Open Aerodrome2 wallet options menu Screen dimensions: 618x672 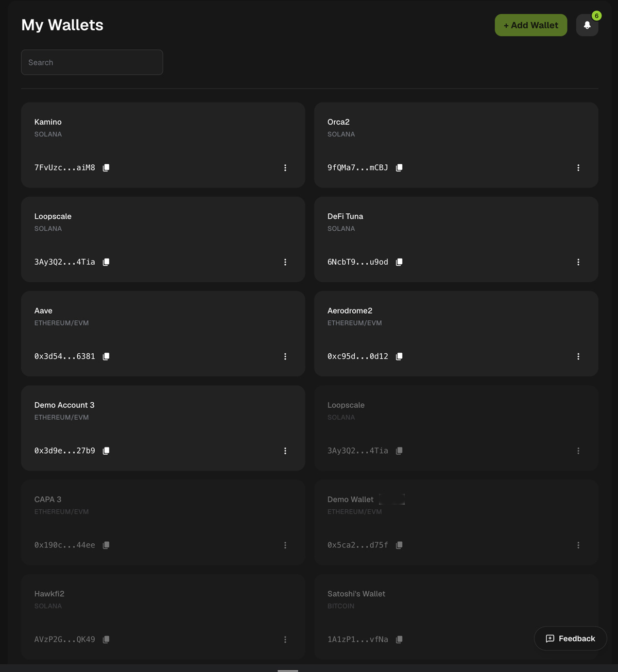coord(578,356)
